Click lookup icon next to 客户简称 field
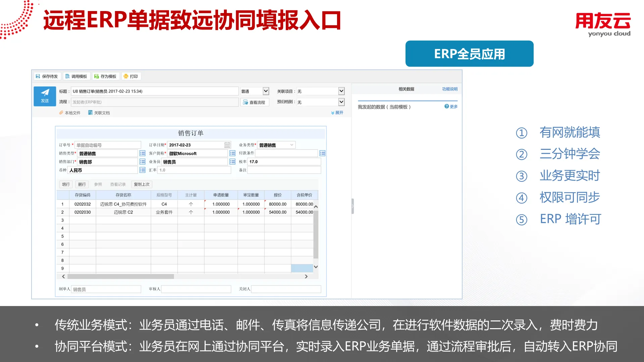 coord(232,153)
